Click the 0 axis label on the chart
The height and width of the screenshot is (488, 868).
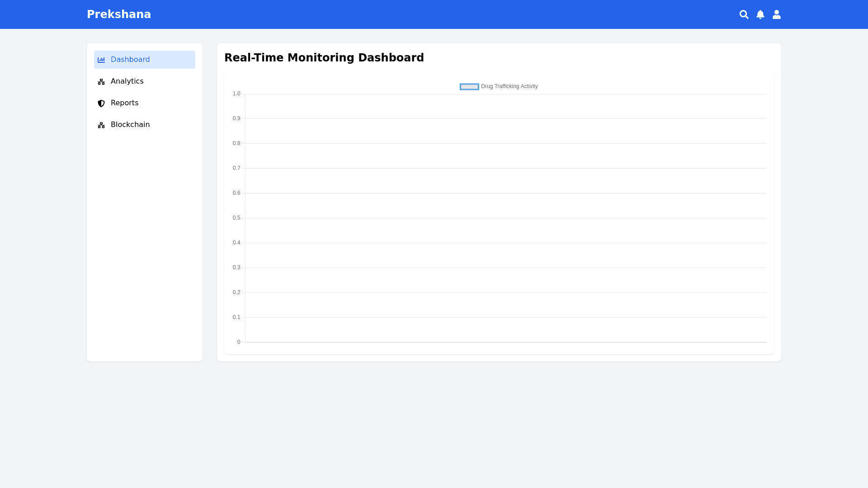click(238, 342)
